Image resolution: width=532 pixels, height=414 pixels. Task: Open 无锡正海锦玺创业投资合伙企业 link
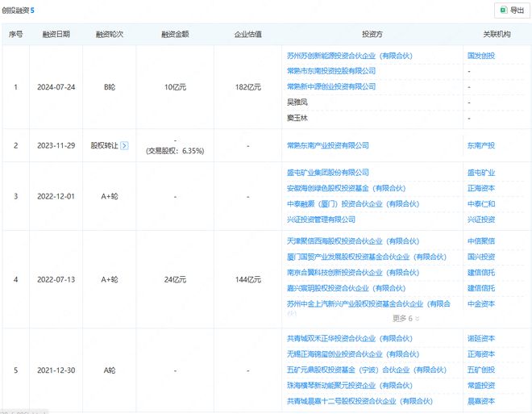(353, 354)
